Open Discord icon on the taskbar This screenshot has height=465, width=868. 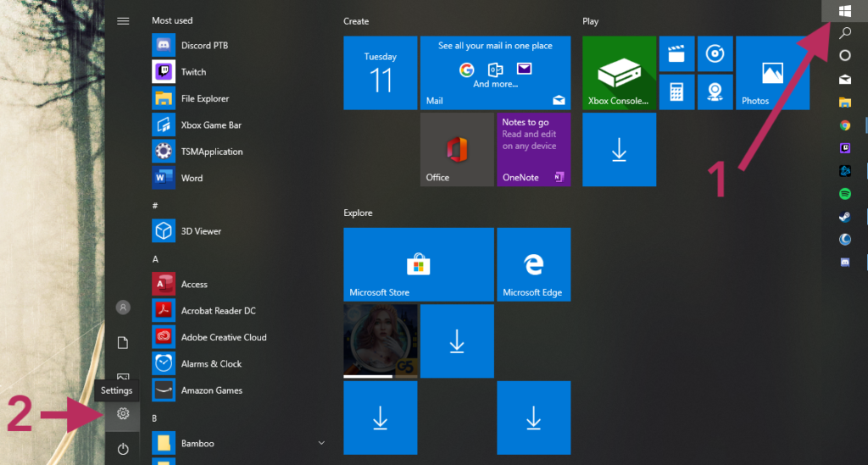(845, 263)
